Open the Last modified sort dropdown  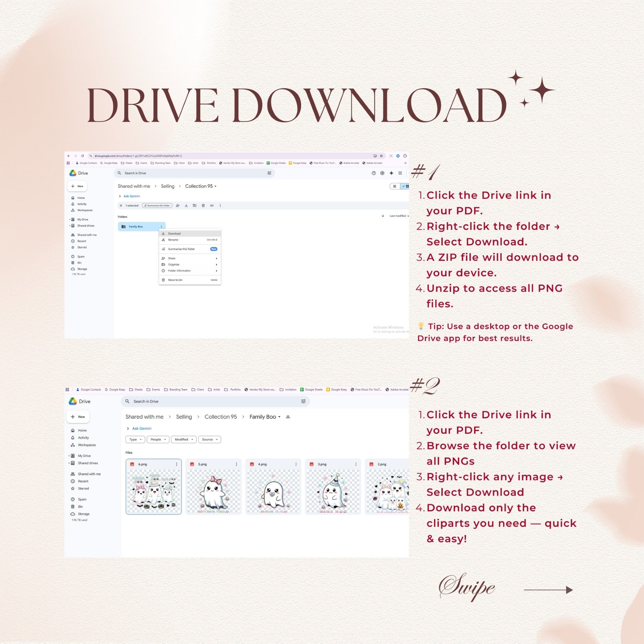click(399, 216)
